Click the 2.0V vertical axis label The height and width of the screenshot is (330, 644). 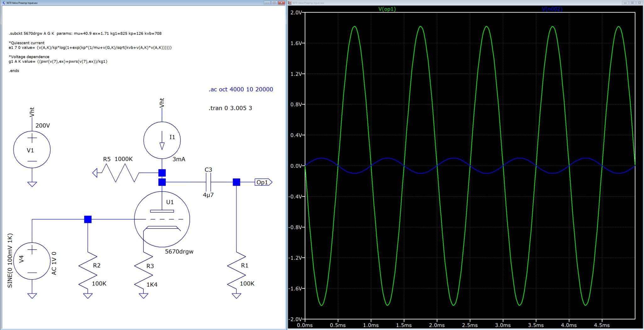(296, 13)
